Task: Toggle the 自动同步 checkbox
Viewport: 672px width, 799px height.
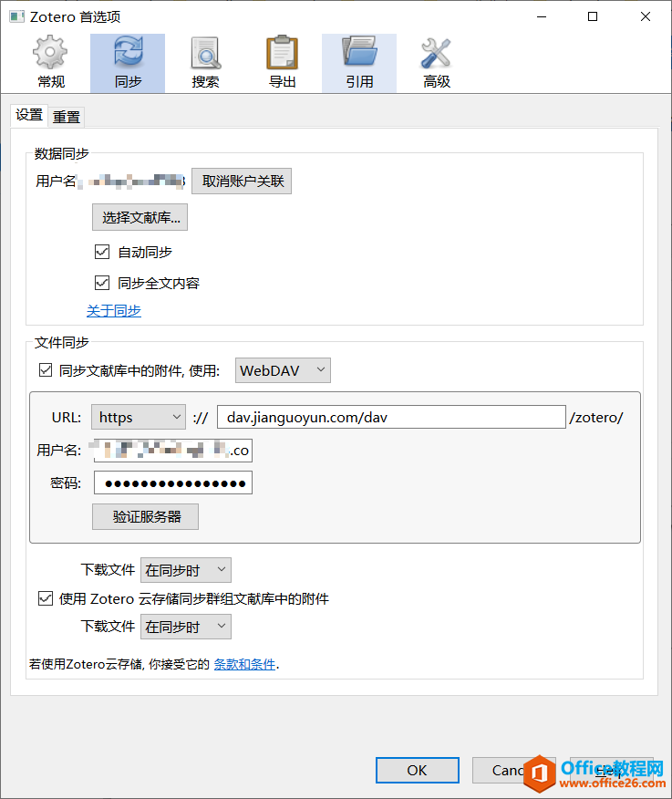Action: click(102, 252)
